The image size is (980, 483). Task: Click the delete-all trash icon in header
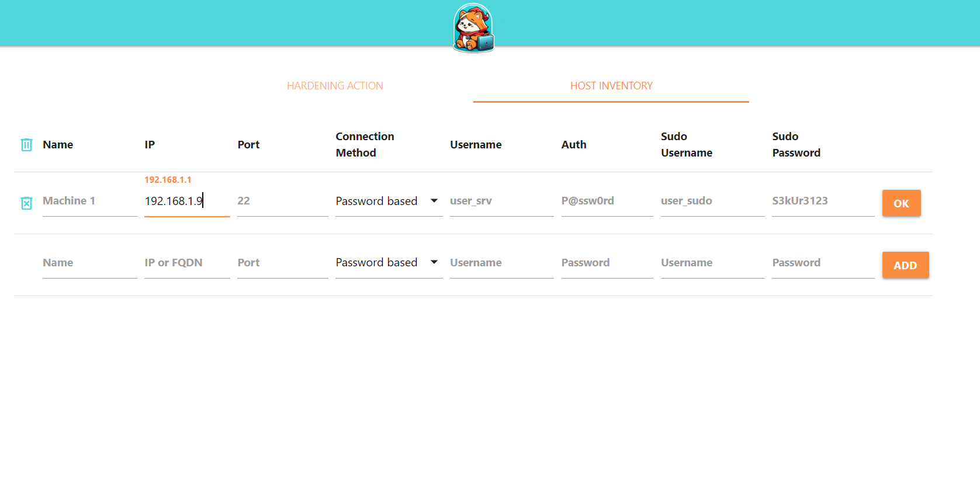pyautogui.click(x=26, y=145)
